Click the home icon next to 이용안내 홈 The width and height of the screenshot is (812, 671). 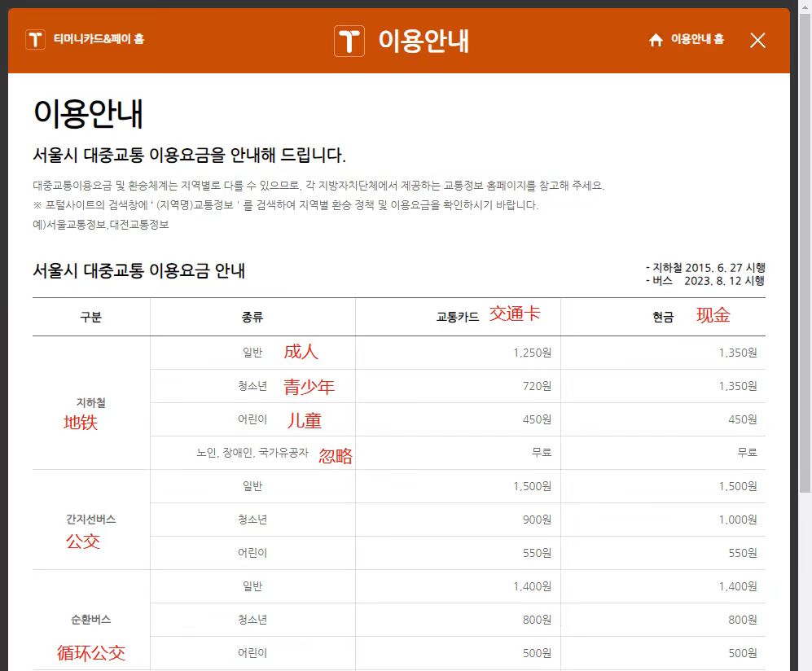[656, 40]
